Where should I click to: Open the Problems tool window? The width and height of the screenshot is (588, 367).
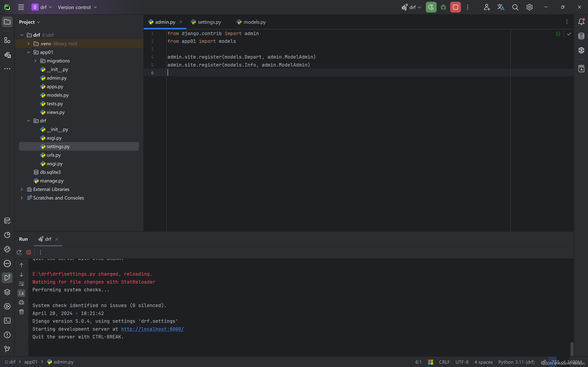(x=7, y=335)
